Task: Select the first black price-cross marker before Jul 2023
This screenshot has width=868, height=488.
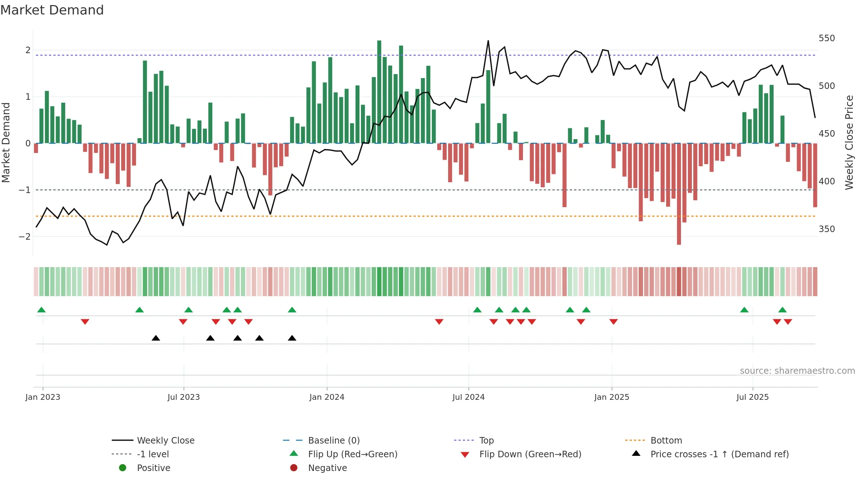Action: (x=156, y=338)
